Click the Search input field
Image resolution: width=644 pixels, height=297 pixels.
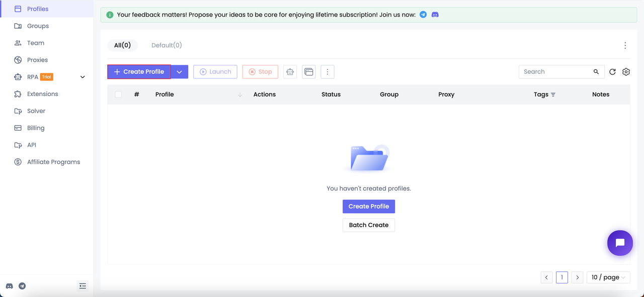pos(555,72)
